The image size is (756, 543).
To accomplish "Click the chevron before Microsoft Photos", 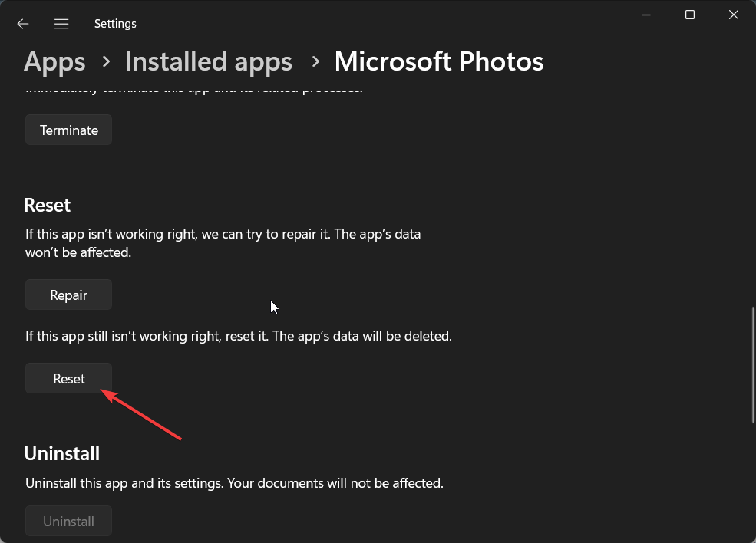I will click(315, 61).
